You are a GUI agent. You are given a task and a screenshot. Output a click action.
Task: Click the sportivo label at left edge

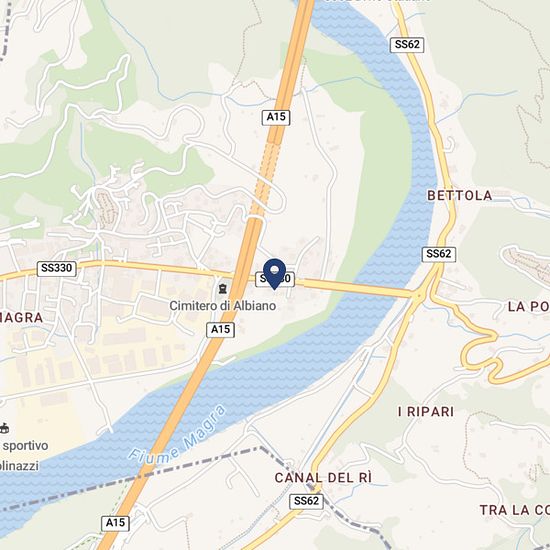coord(25,446)
